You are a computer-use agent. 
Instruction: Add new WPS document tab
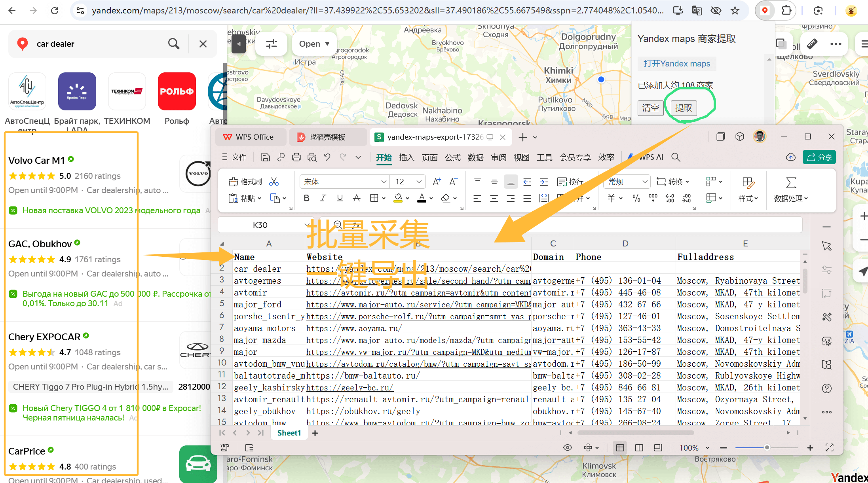pyautogui.click(x=523, y=137)
